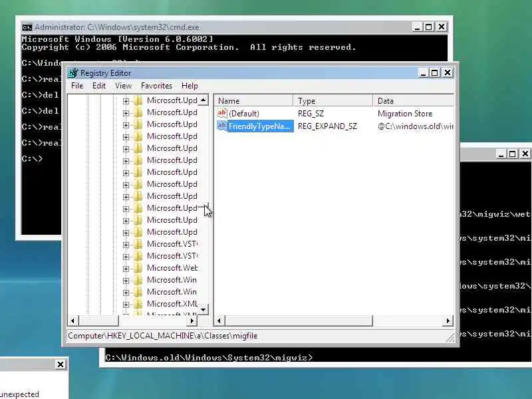Click the Copyright 2006 Microsoft Corporation line
Viewport: 532px width, 399px height.
189,47
